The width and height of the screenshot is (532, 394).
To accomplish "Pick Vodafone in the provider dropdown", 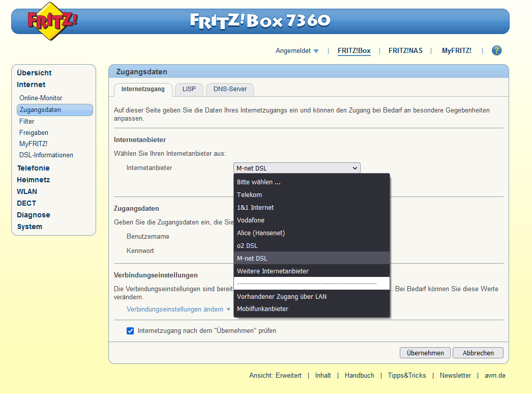I will click(311, 220).
